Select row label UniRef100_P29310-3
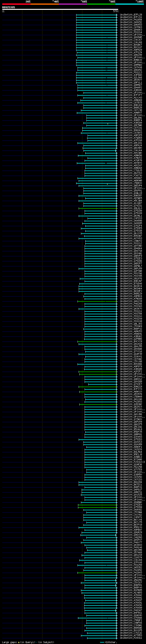Screen dimensions: 146x644 tap(132, 462)
